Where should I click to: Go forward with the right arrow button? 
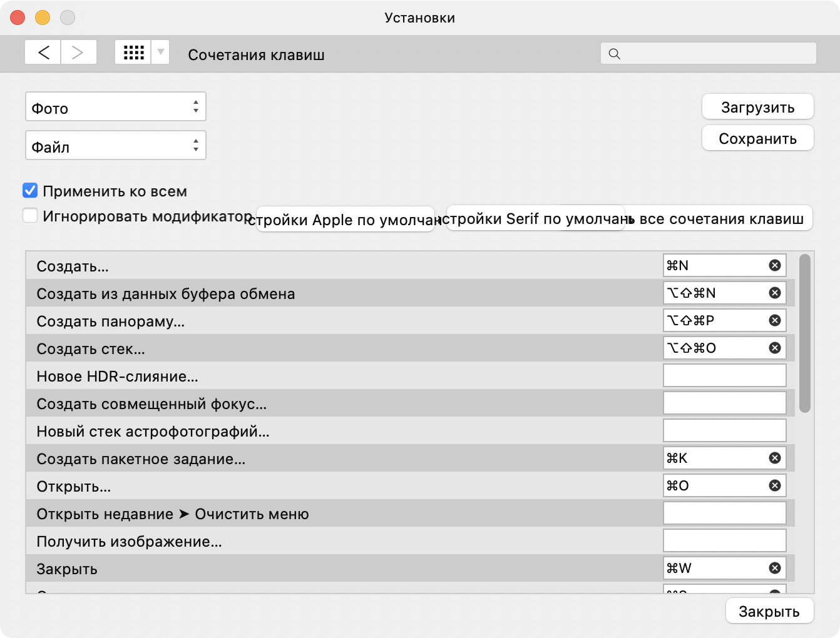[x=78, y=53]
